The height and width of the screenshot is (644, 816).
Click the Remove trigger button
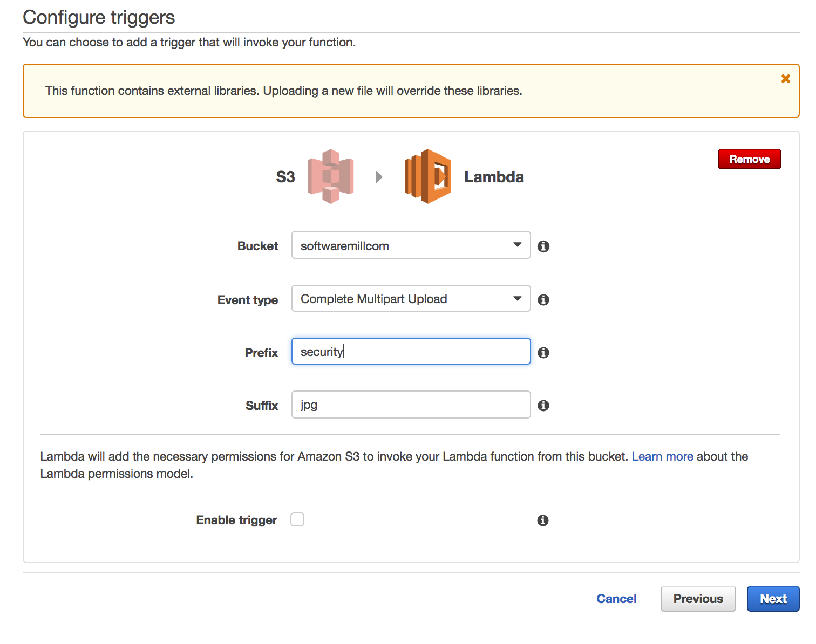tap(749, 159)
